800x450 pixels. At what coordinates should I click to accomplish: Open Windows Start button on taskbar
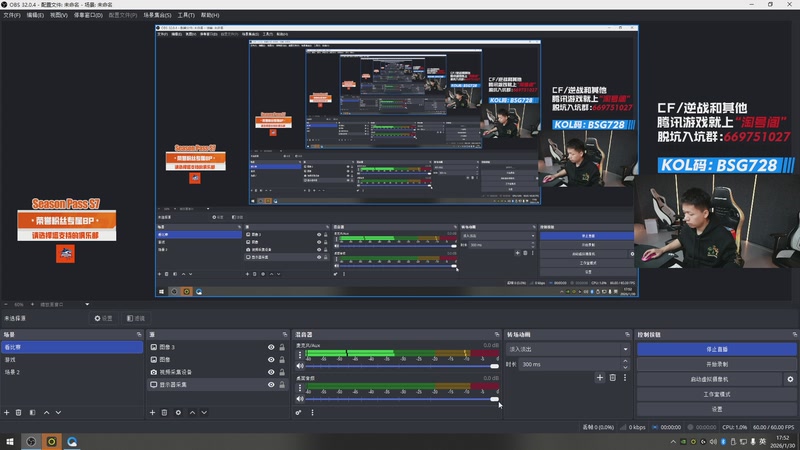[10, 441]
